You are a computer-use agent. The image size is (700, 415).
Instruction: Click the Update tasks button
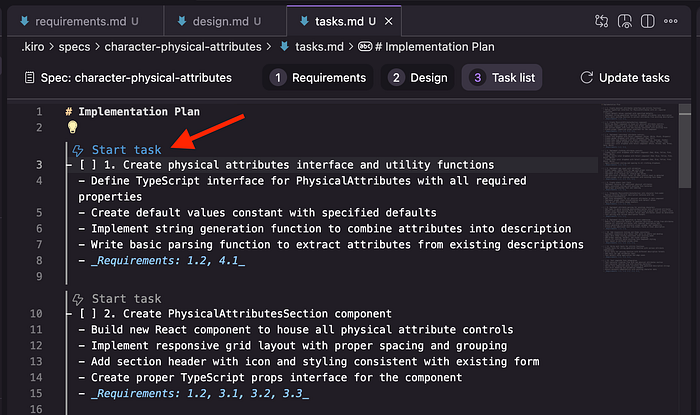pos(624,78)
